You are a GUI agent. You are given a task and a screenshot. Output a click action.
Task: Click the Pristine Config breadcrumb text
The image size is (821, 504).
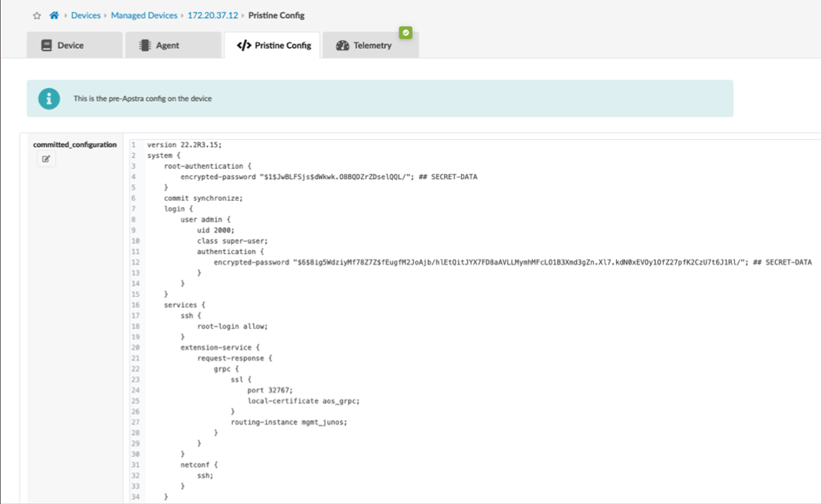[276, 16]
